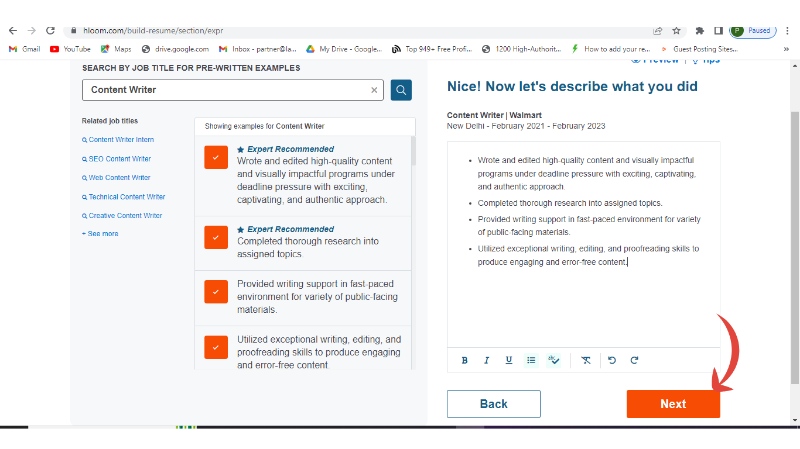The image size is (800, 449).
Task: Clear formatting using the toolbar icon
Action: click(x=586, y=360)
